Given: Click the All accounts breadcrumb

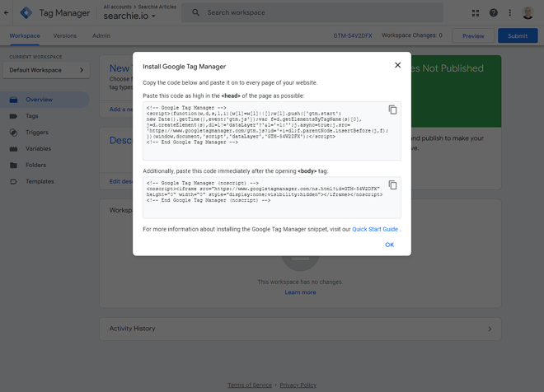Looking at the screenshot, I should tap(117, 7).
